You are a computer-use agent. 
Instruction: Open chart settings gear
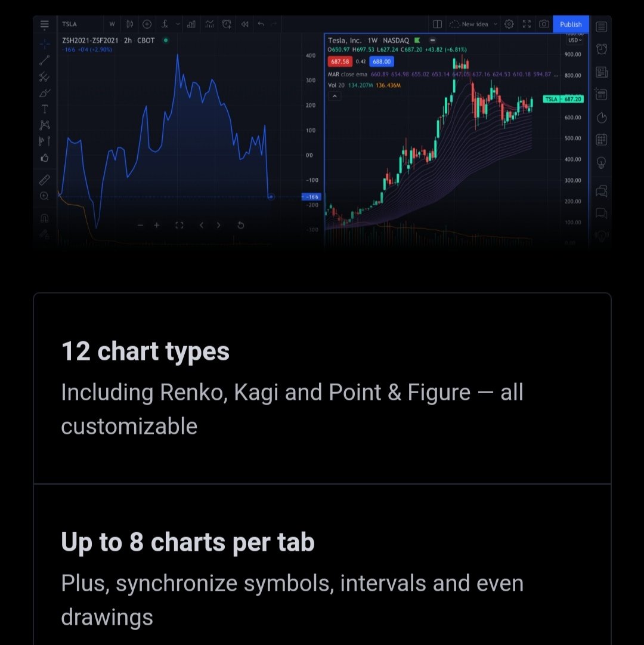(x=509, y=24)
